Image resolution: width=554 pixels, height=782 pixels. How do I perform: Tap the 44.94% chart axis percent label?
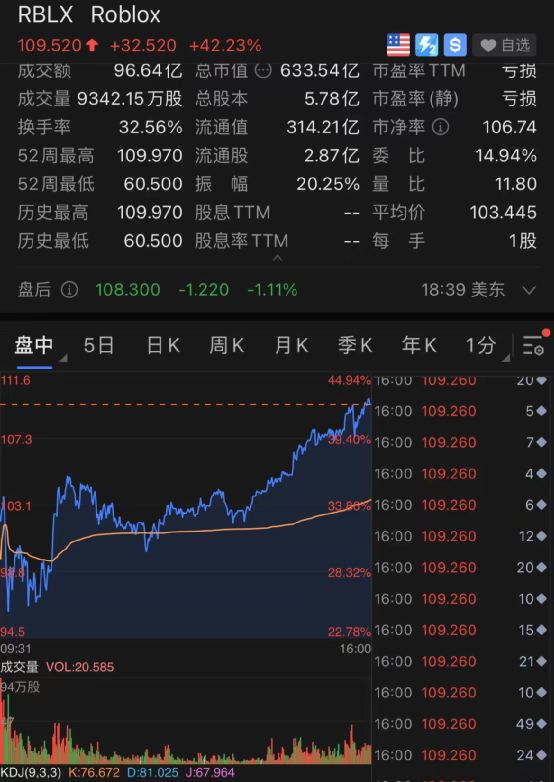tap(349, 381)
